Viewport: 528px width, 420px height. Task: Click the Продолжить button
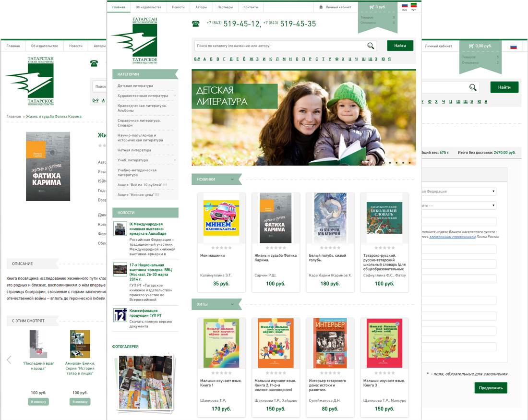tap(491, 388)
